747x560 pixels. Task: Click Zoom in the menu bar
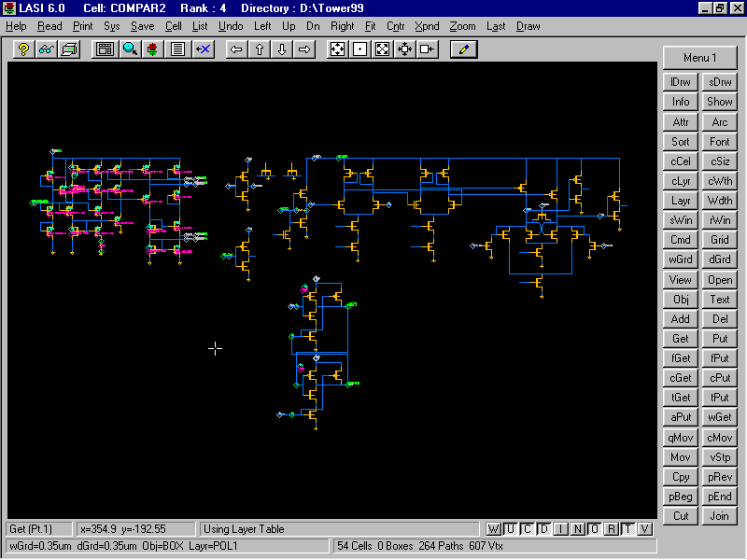[x=462, y=26]
